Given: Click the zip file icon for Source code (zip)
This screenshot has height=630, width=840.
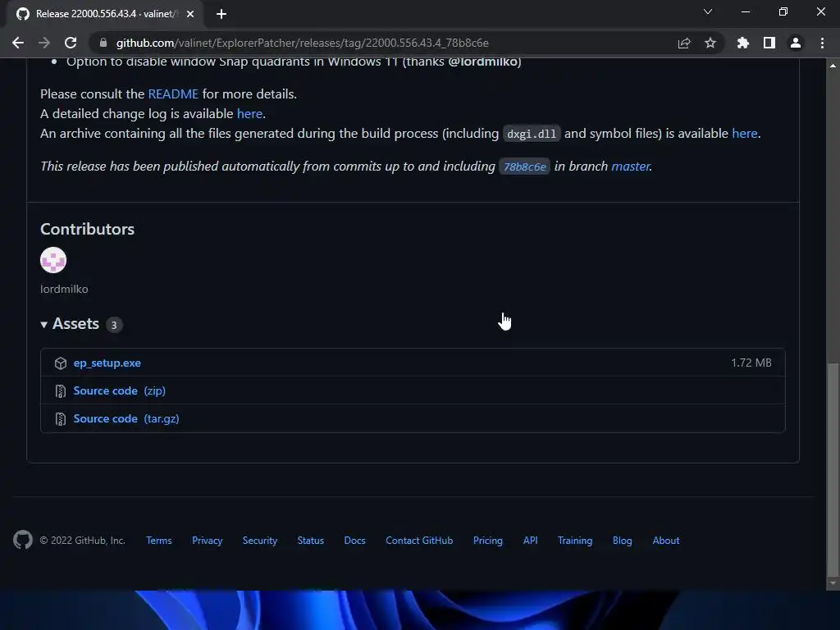Looking at the screenshot, I should (61, 391).
